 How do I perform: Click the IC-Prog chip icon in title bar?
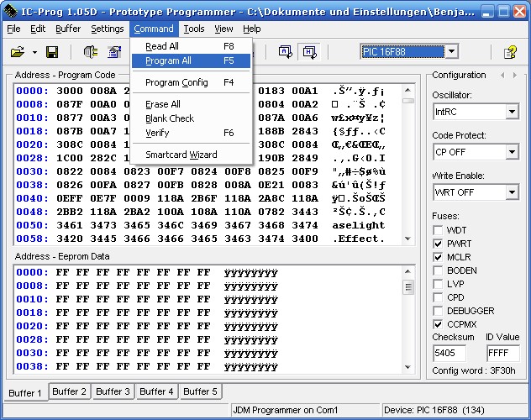tap(10, 12)
